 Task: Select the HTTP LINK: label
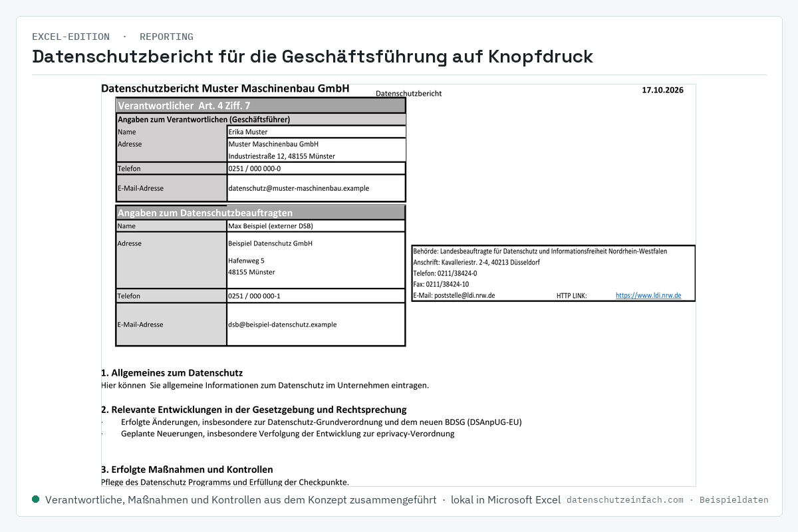point(571,296)
